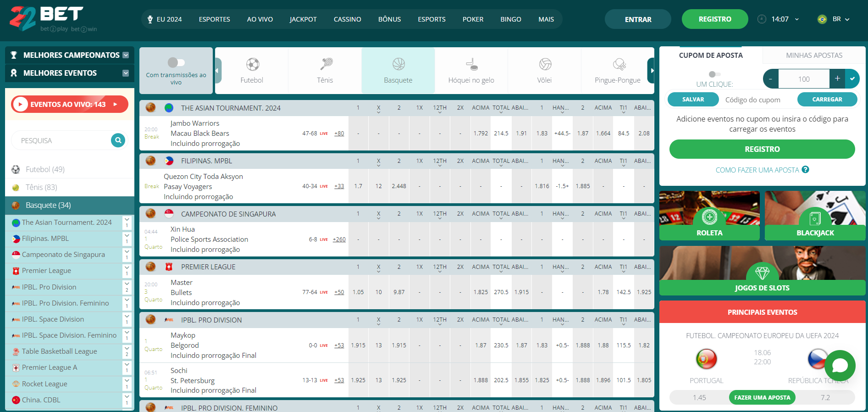This screenshot has height=412, width=868.
Task: Open +80 markets for Jambo Warriors match
Action: pyautogui.click(x=339, y=134)
